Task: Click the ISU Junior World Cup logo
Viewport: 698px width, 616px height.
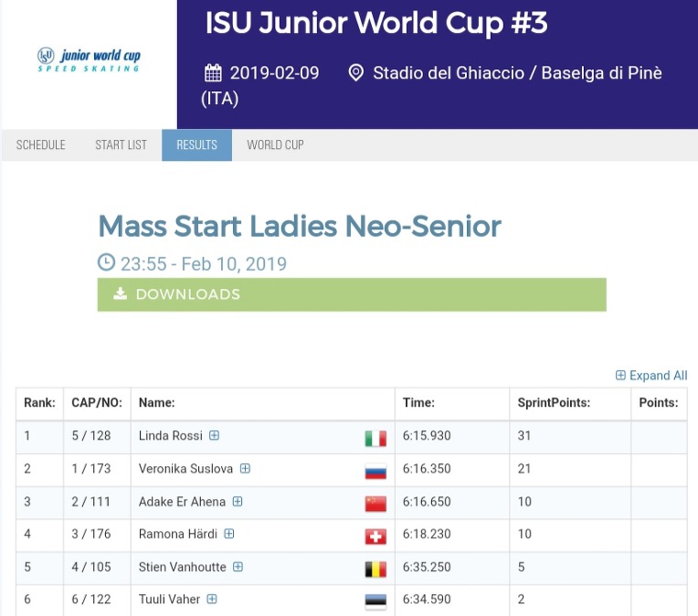Action: 89,60
